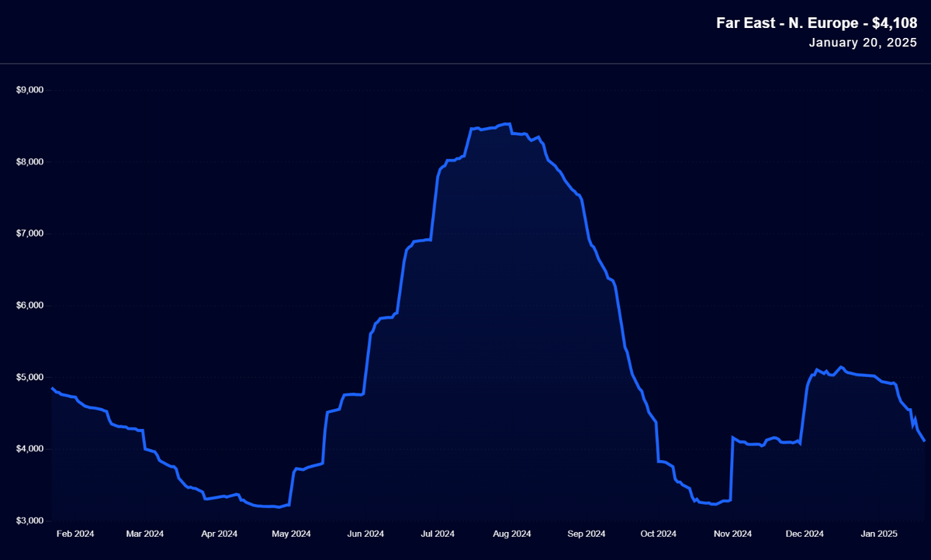Click the $9,000 y-axis label

pos(30,90)
